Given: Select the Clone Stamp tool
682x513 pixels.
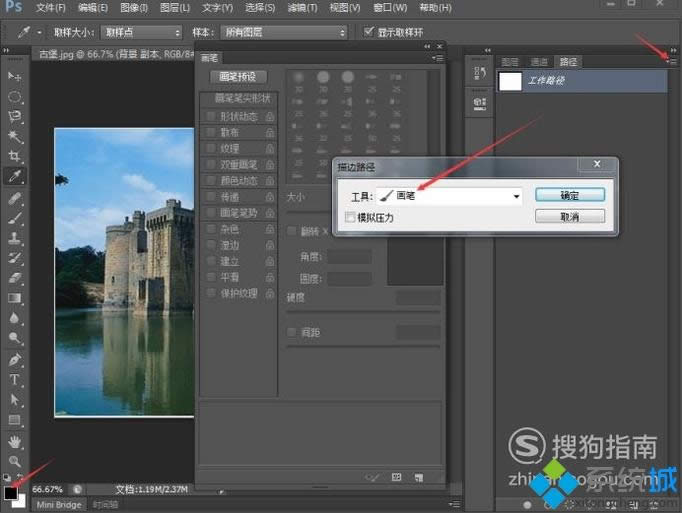Looking at the screenshot, I should coord(14,238).
